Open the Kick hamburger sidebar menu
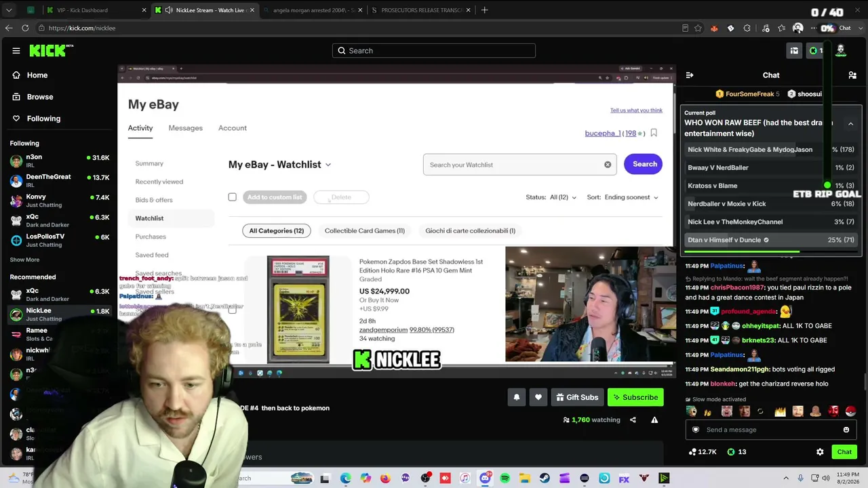The width and height of the screenshot is (868, 488). coord(16,51)
